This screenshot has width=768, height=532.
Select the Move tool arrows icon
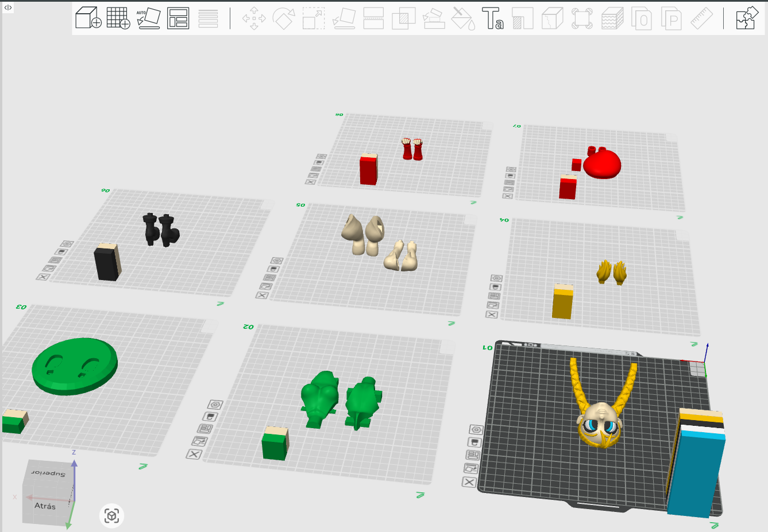(x=254, y=18)
